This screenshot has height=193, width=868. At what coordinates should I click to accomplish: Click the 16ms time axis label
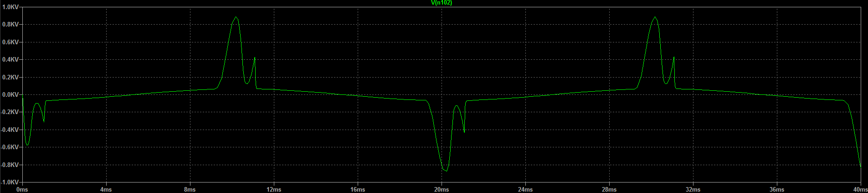coord(357,189)
